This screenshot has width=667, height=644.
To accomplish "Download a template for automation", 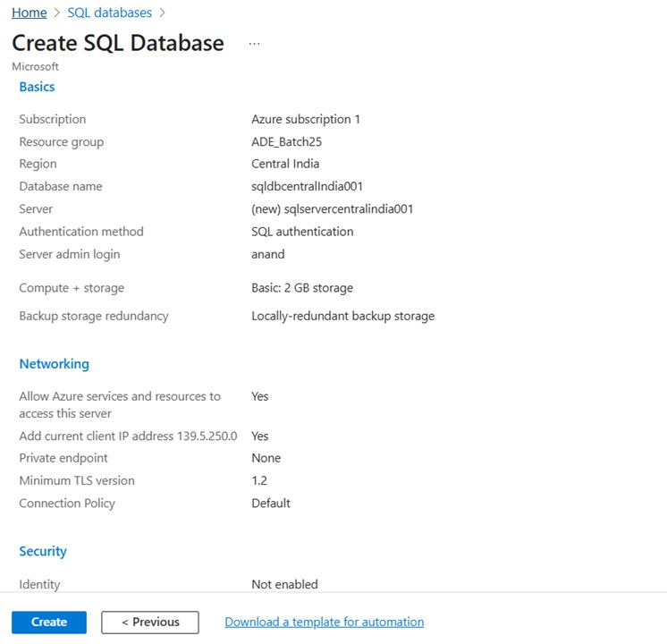I will pos(325,622).
